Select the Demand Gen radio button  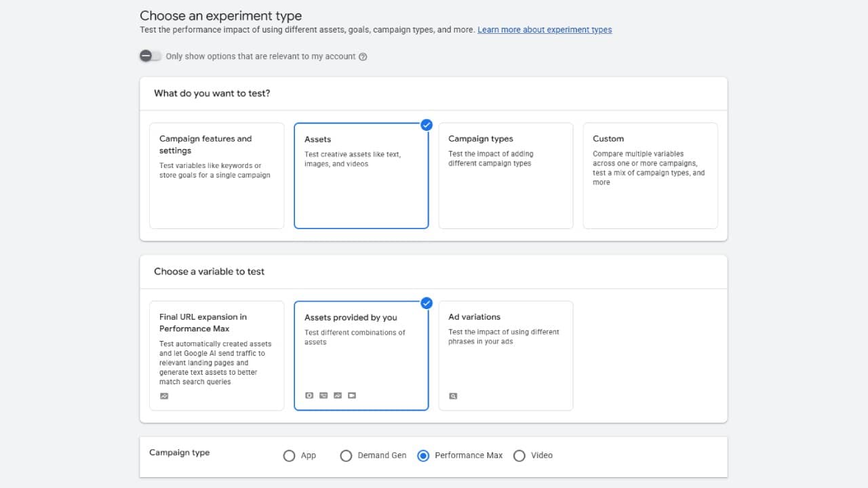346,455
